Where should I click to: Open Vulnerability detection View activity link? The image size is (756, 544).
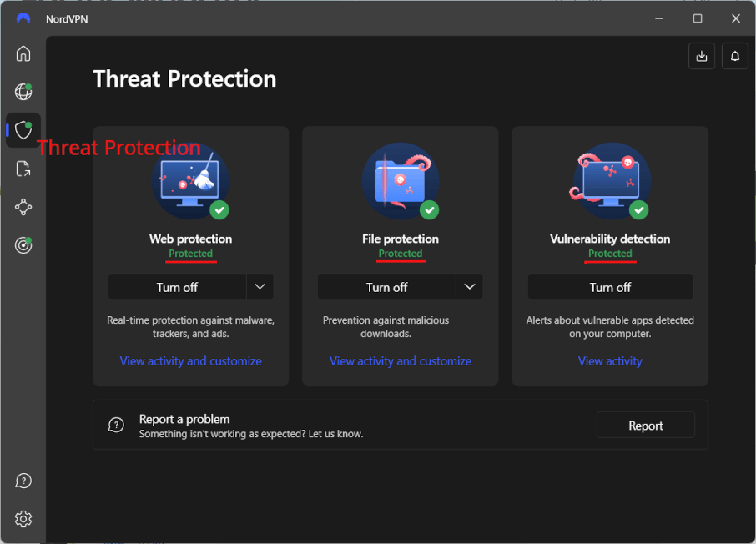(x=610, y=361)
